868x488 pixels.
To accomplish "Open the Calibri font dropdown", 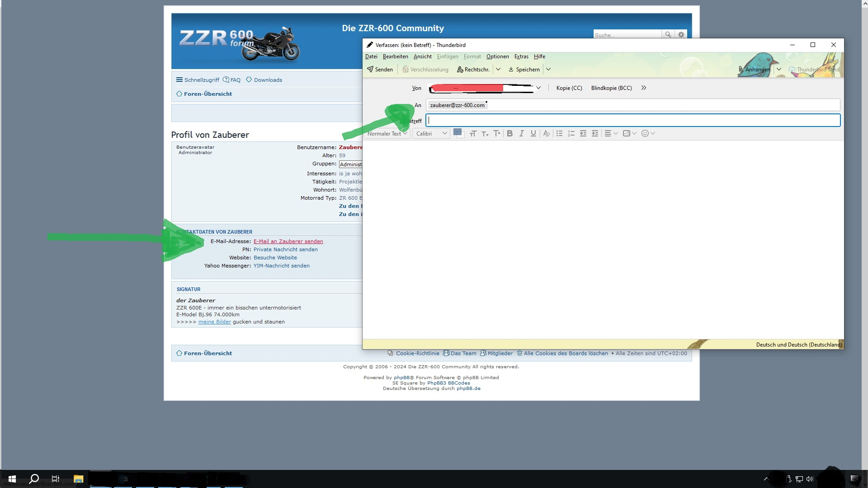I will 431,133.
